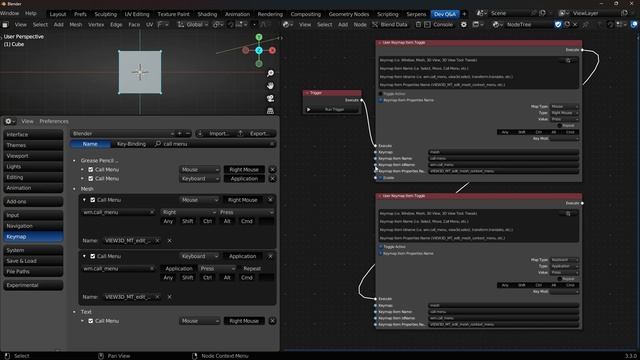Click wm.call_menu field of Mesh Mouse item
640x360 pixels.
coord(118,212)
